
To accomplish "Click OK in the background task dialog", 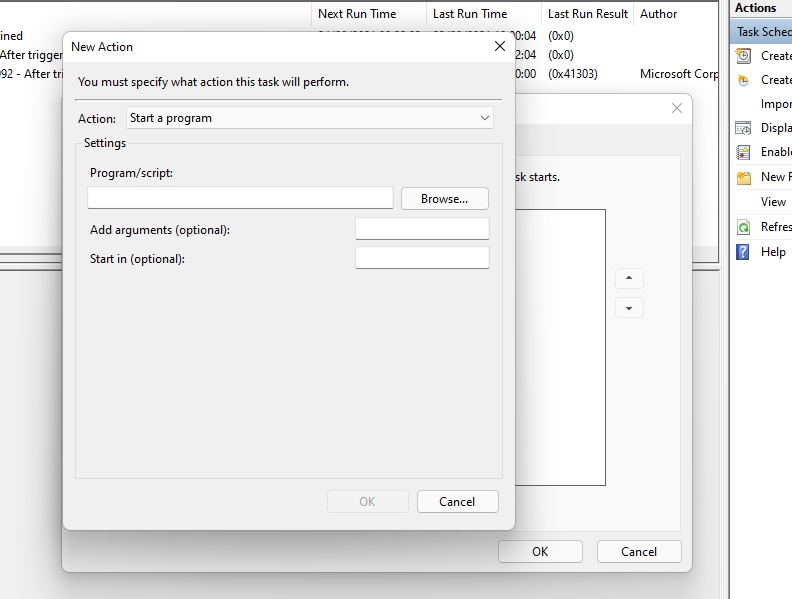I will pyautogui.click(x=540, y=551).
